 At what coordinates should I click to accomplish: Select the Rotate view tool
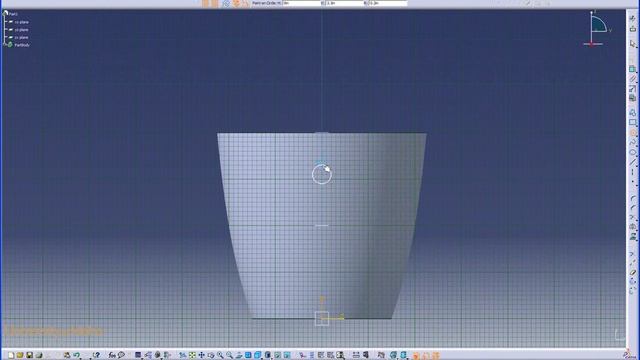coord(211,355)
